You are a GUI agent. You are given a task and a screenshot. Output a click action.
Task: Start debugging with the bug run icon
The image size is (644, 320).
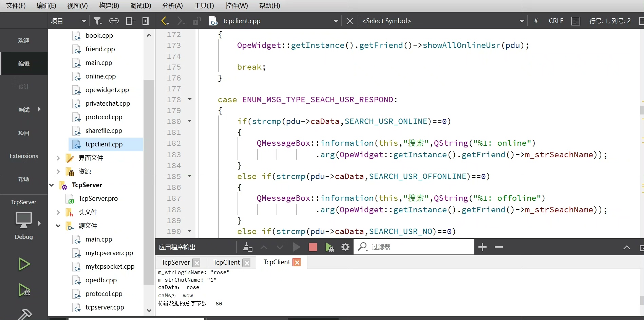(24, 290)
